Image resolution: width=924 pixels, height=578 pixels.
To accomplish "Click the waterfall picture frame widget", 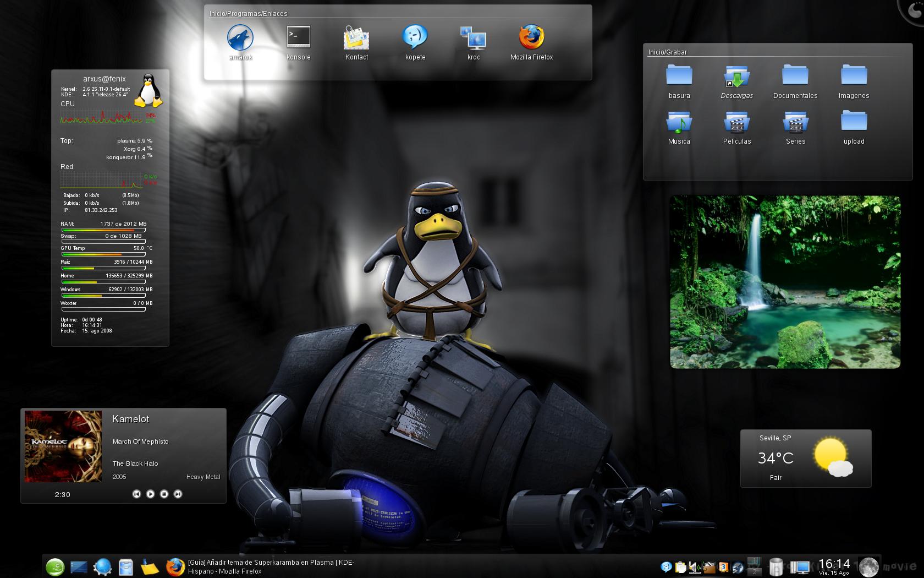I will (785, 282).
